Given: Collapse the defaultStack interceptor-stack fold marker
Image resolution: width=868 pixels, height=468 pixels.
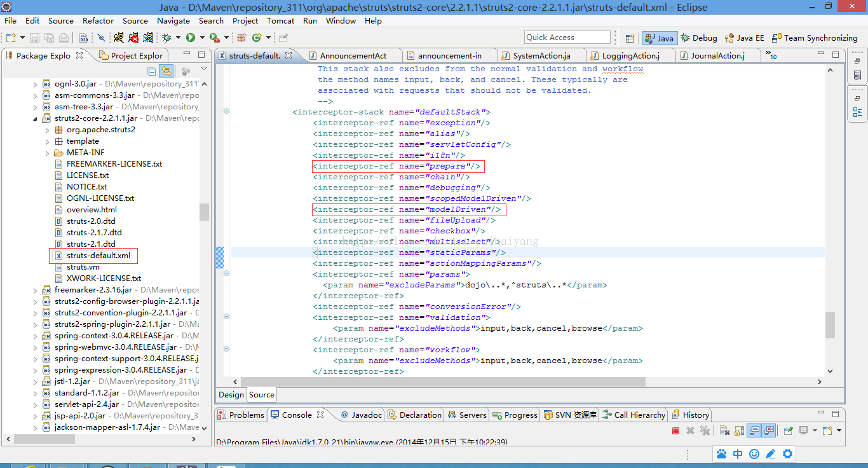Looking at the screenshot, I should click(x=227, y=112).
